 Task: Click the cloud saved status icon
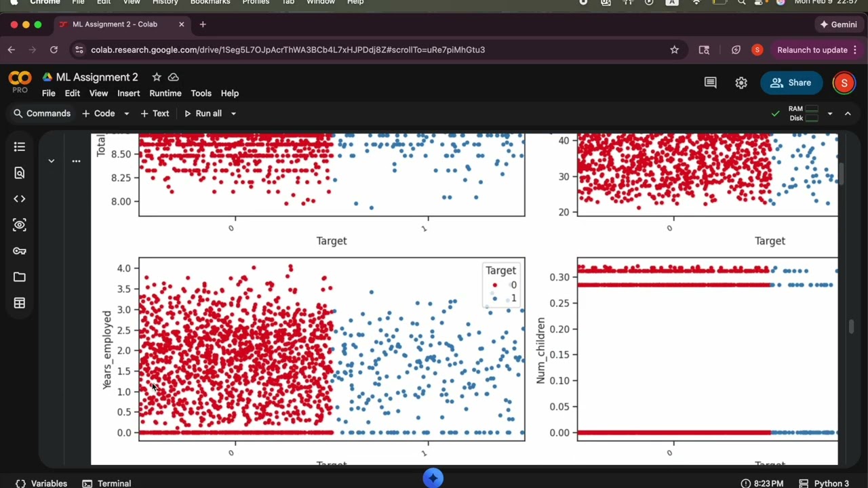(x=174, y=77)
